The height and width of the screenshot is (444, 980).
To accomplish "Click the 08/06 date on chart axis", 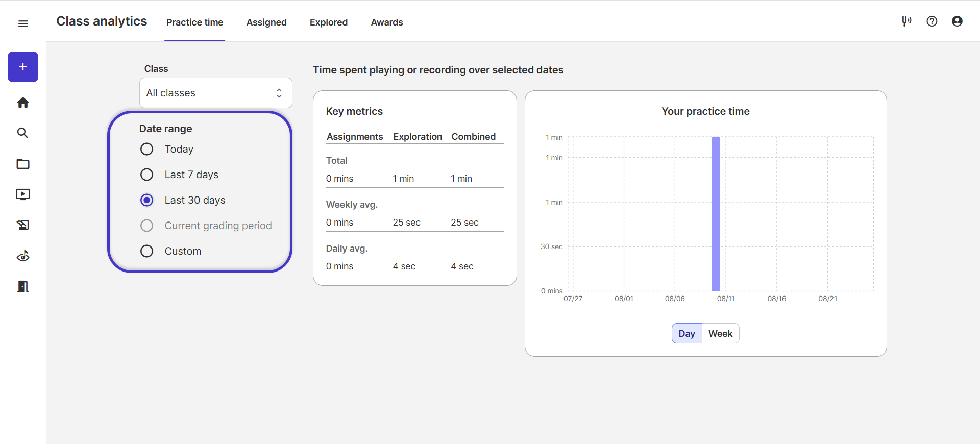I will [675, 299].
